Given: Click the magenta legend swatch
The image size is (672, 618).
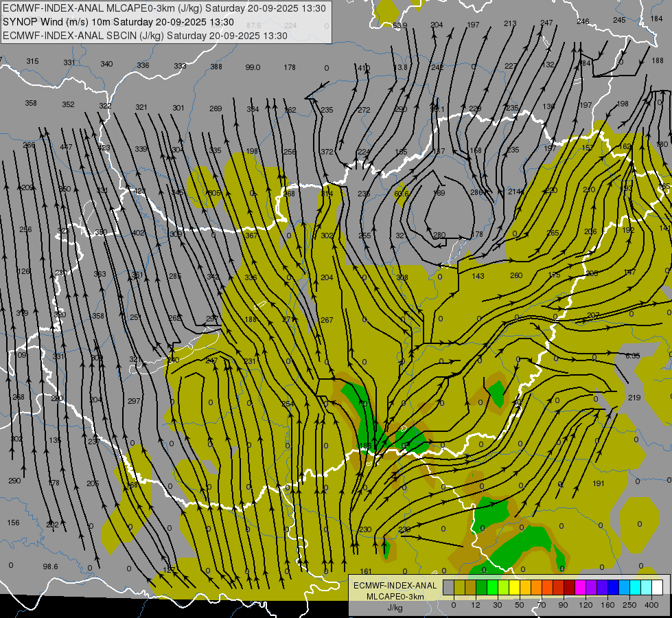Looking at the screenshot, I should click(x=580, y=588).
